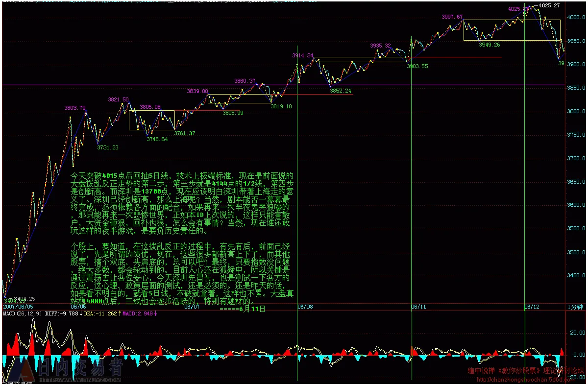Select the 3852.24 trough price label
Screen dimensions: 588x385
click(x=340, y=91)
